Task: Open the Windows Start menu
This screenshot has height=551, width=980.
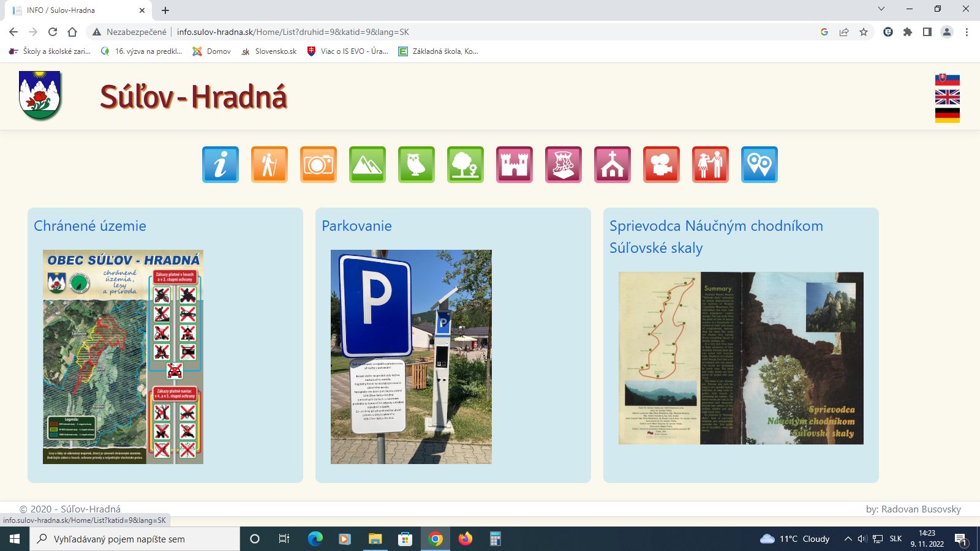Action: [x=15, y=539]
